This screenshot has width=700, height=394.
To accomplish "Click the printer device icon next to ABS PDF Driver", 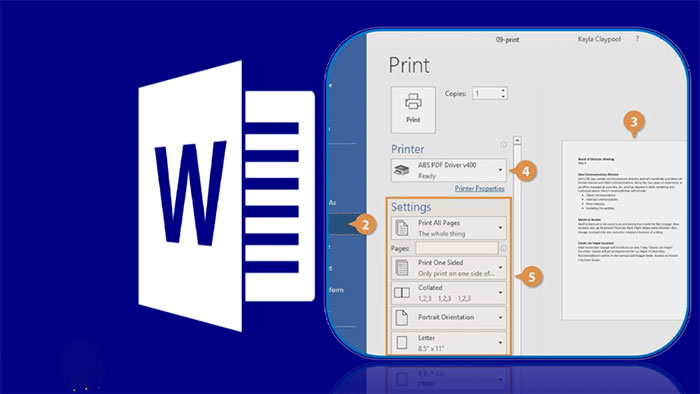I will click(401, 170).
